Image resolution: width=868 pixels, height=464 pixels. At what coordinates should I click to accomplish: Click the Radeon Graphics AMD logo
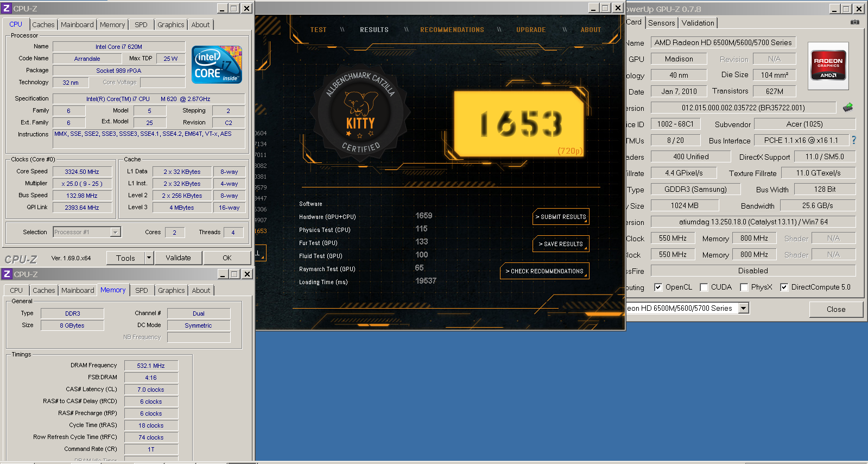[x=828, y=66]
